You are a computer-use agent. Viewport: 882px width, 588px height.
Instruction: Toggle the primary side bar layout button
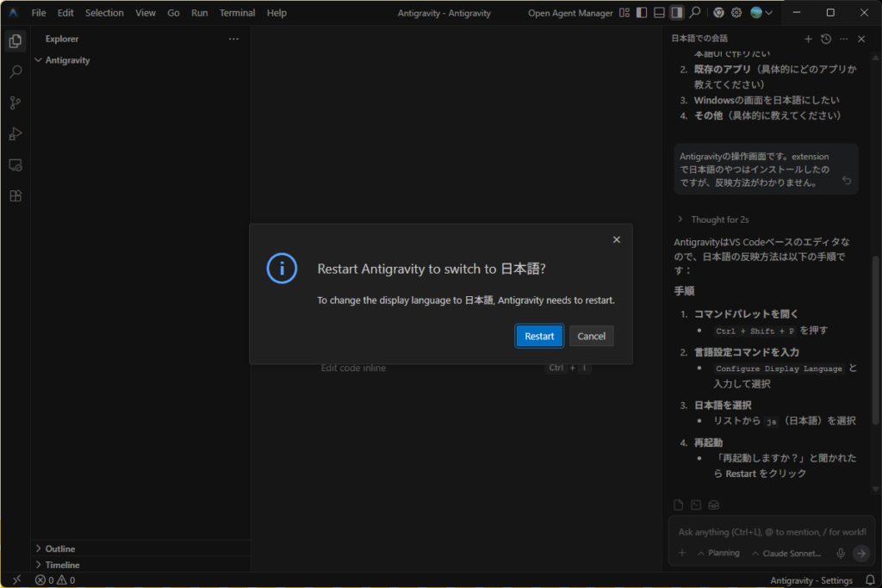[x=641, y=13]
